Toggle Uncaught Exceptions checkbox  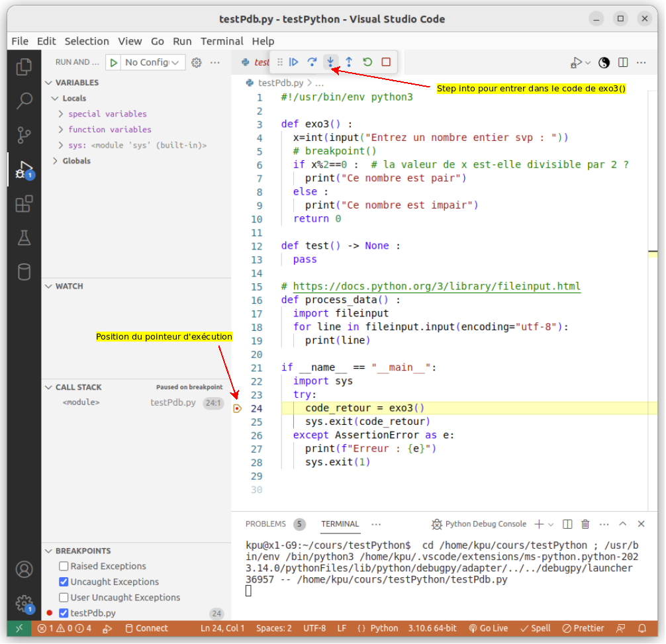point(64,582)
